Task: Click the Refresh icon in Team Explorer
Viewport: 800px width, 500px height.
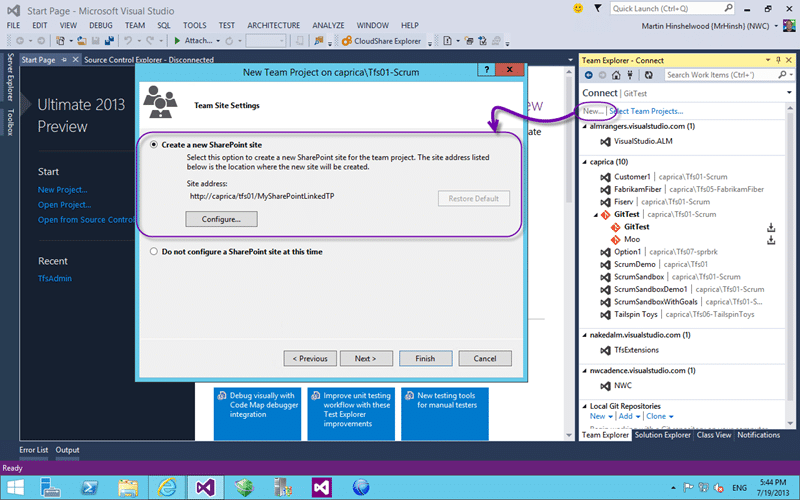Action: tap(648, 75)
